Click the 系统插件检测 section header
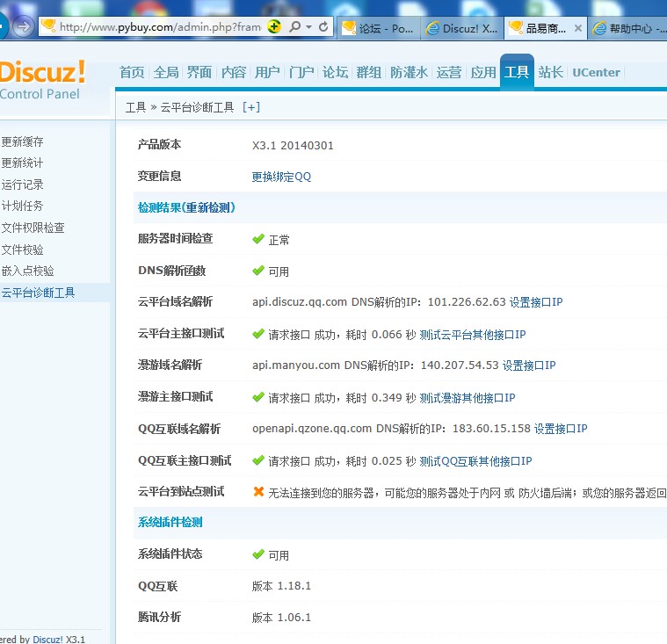The width and height of the screenshot is (667, 644). 170,523
